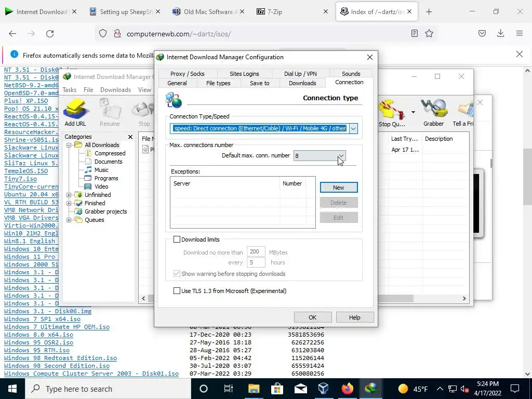Click OK in the configuration dialog
532x399 pixels.
(312, 317)
